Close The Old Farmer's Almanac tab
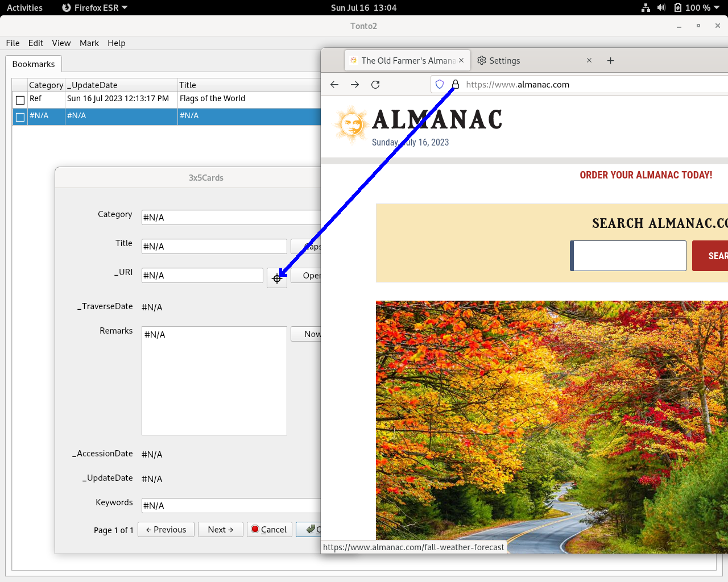This screenshot has height=582, width=728. [x=461, y=61]
